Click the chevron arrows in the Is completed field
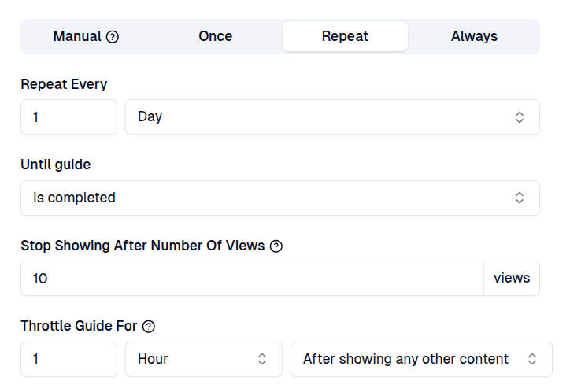This screenshot has width=570, height=392. tap(520, 198)
